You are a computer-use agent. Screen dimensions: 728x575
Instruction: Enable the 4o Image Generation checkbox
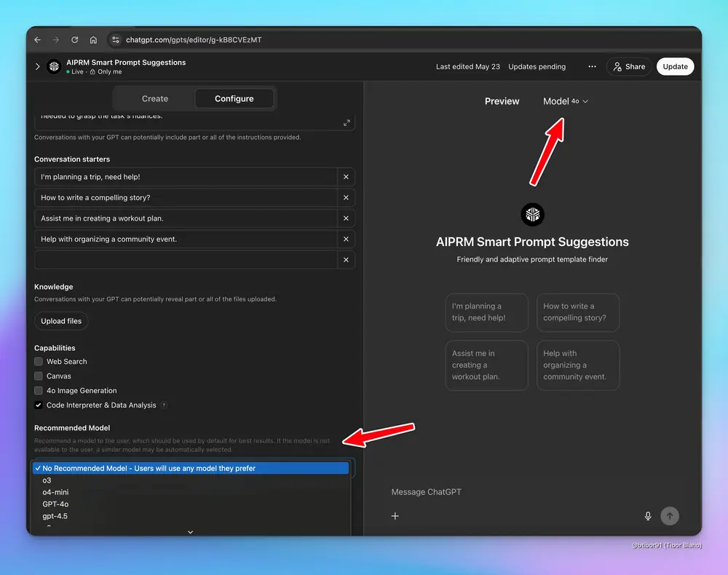39,391
